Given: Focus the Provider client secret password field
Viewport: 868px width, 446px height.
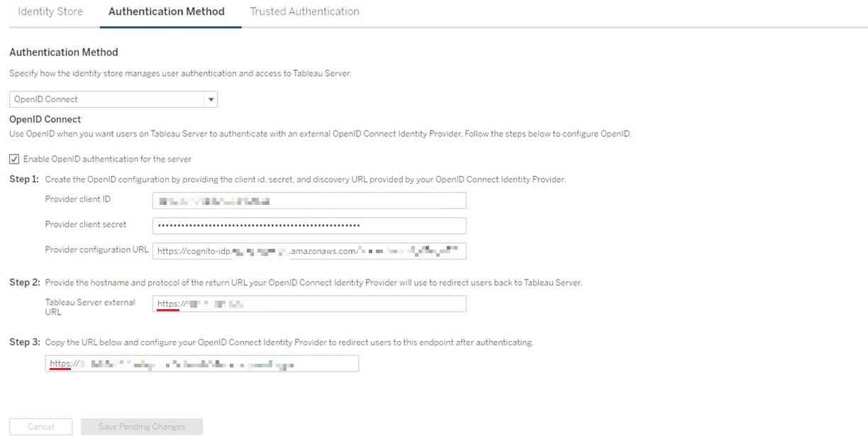Looking at the screenshot, I should pyautogui.click(x=309, y=225).
